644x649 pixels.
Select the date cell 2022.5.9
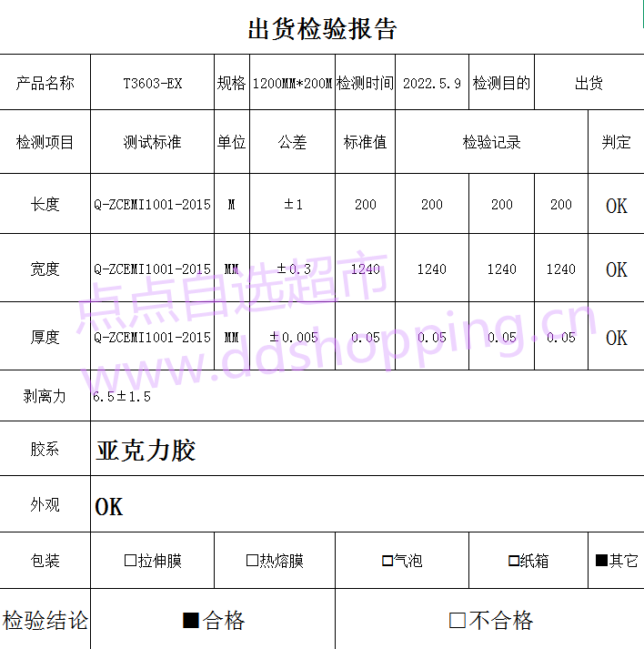pos(431,83)
